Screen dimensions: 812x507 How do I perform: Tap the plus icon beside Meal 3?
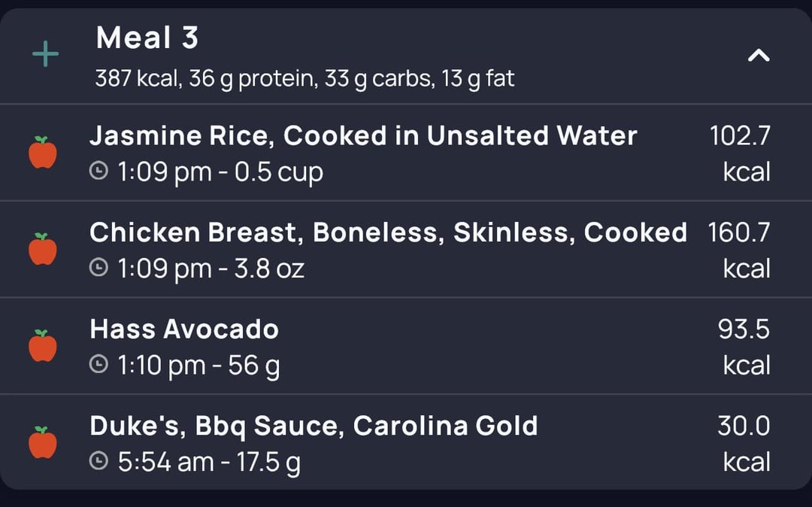click(46, 54)
